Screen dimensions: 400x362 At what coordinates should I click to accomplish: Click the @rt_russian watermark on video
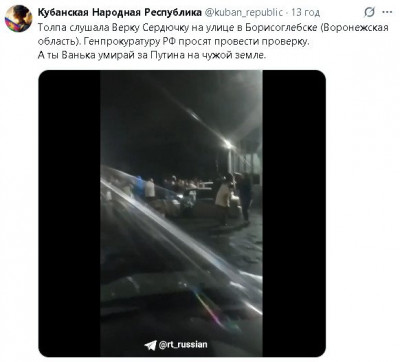(x=183, y=345)
